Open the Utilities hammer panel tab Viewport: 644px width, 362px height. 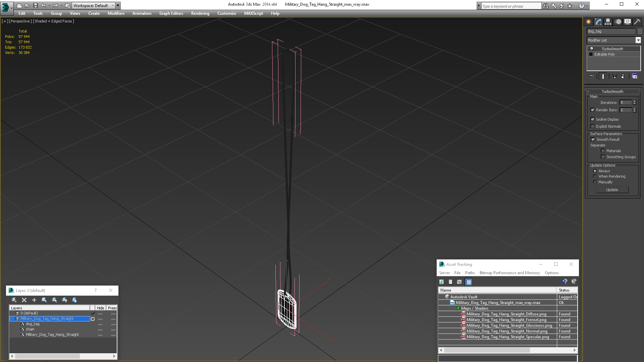click(637, 22)
